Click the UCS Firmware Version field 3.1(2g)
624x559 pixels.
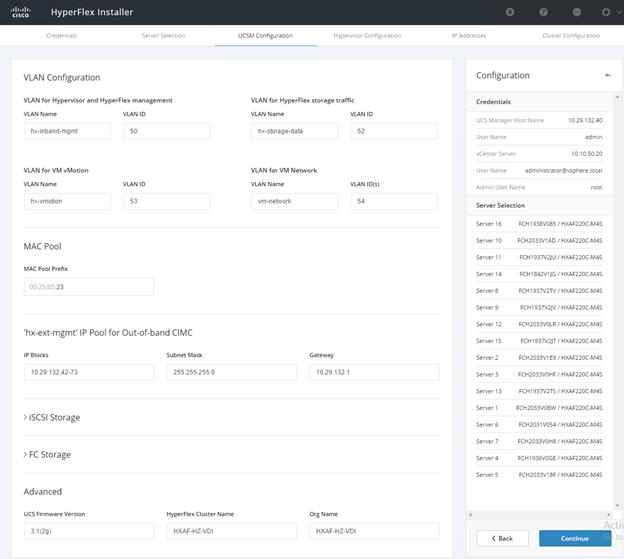coord(89,531)
